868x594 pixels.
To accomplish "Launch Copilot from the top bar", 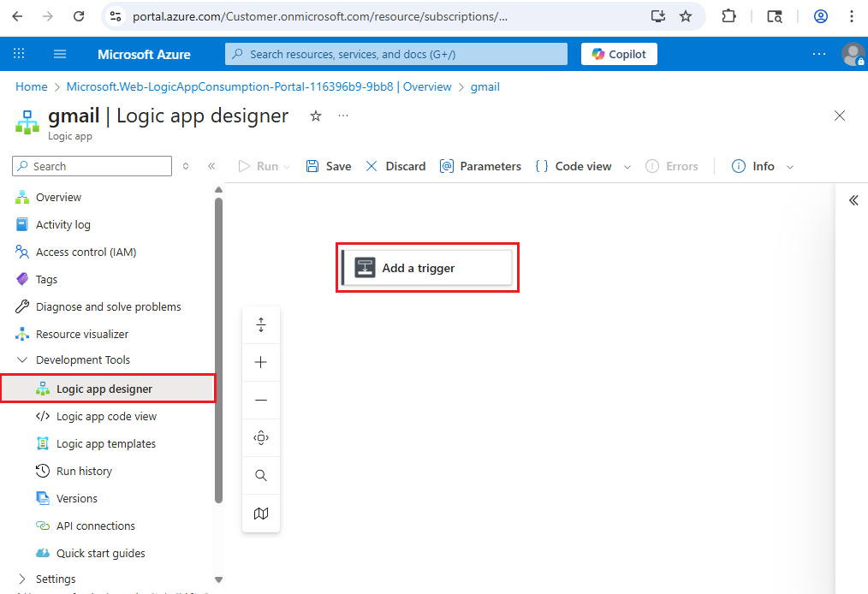I will (618, 53).
